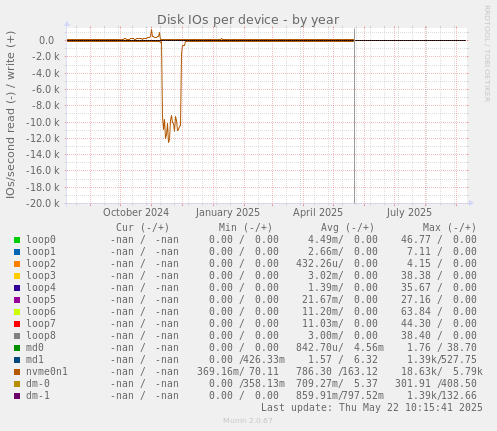Screen dimensions: 497x431
Task: Click the loop5 purple color swatch
Action: click(x=17, y=300)
